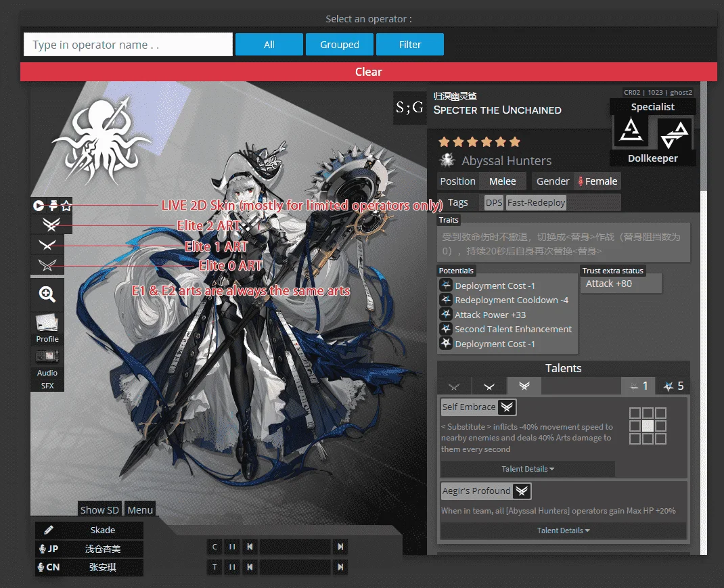Click the Melee position value
724x588 pixels.
502,181
